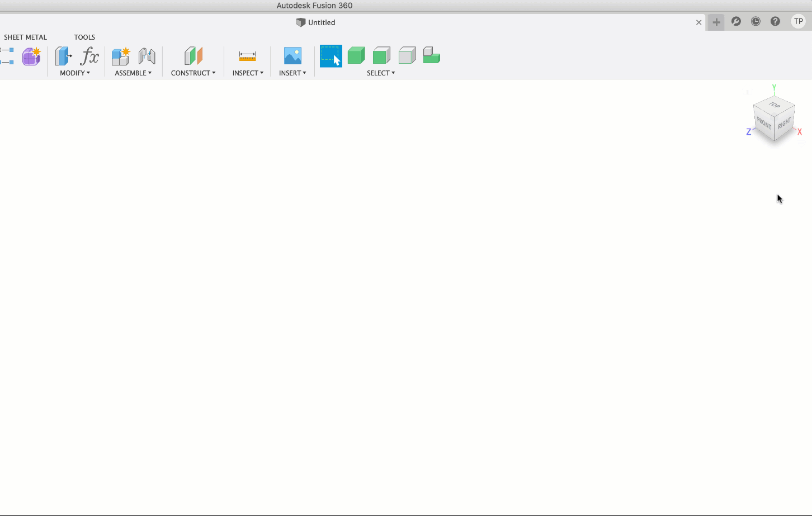Open the MODIFY dropdown

coord(75,73)
